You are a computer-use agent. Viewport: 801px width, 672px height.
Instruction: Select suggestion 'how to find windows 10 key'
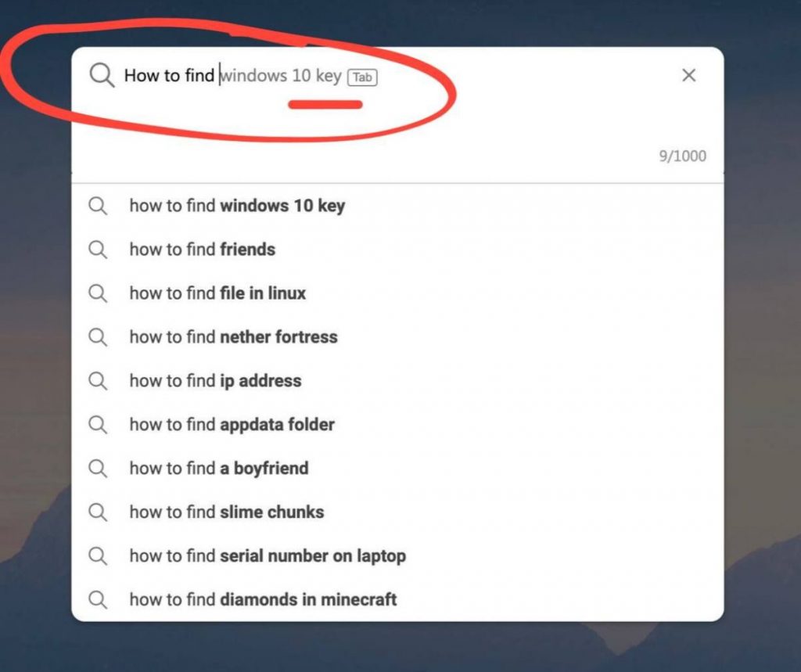pos(397,206)
